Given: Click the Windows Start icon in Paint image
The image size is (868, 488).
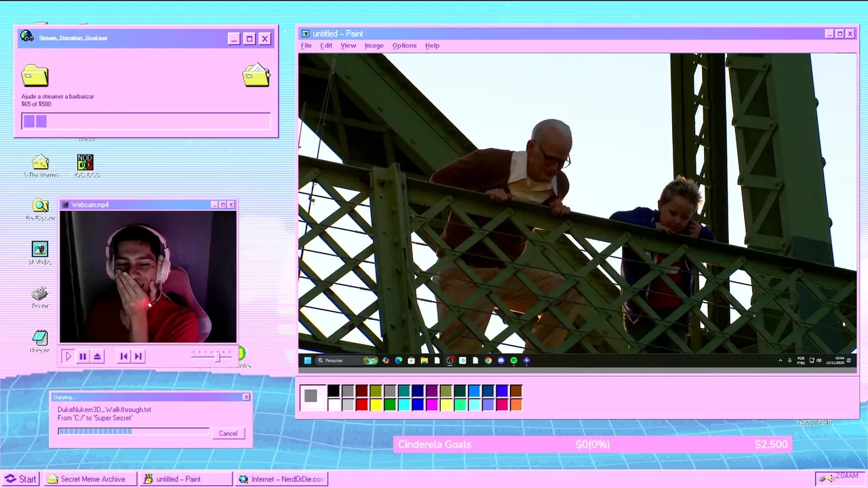Looking at the screenshot, I should pyautogui.click(x=308, y=361).
